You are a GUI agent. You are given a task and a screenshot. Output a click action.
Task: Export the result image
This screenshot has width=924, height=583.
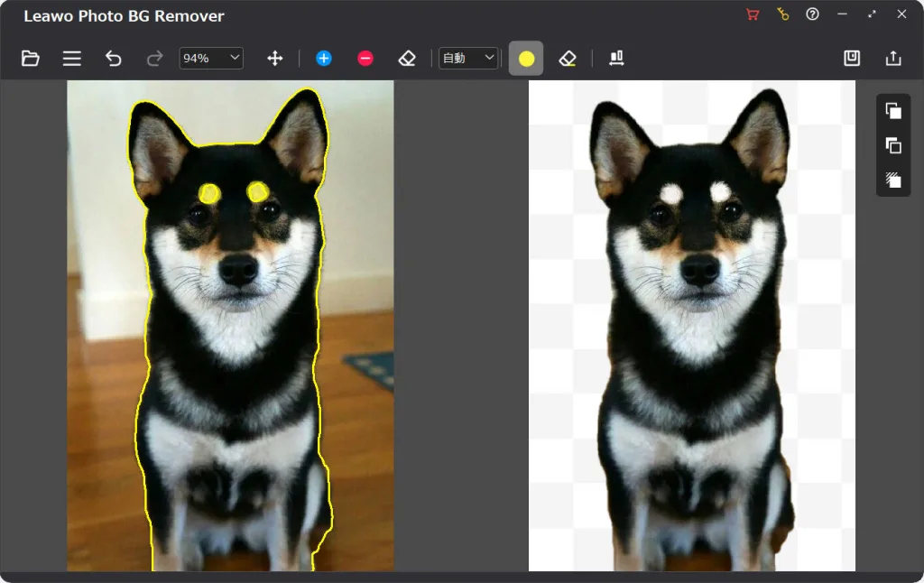(x=893, y=59)
